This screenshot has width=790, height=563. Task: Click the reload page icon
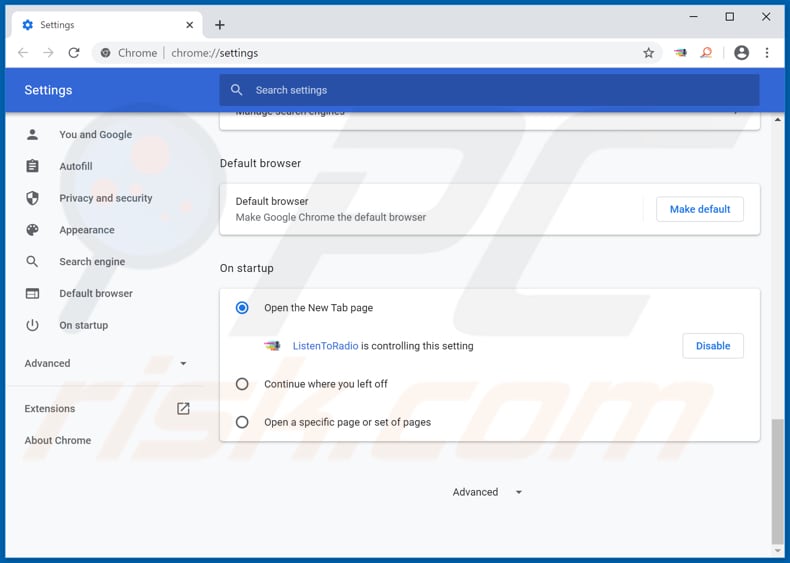tap(74, 53)
